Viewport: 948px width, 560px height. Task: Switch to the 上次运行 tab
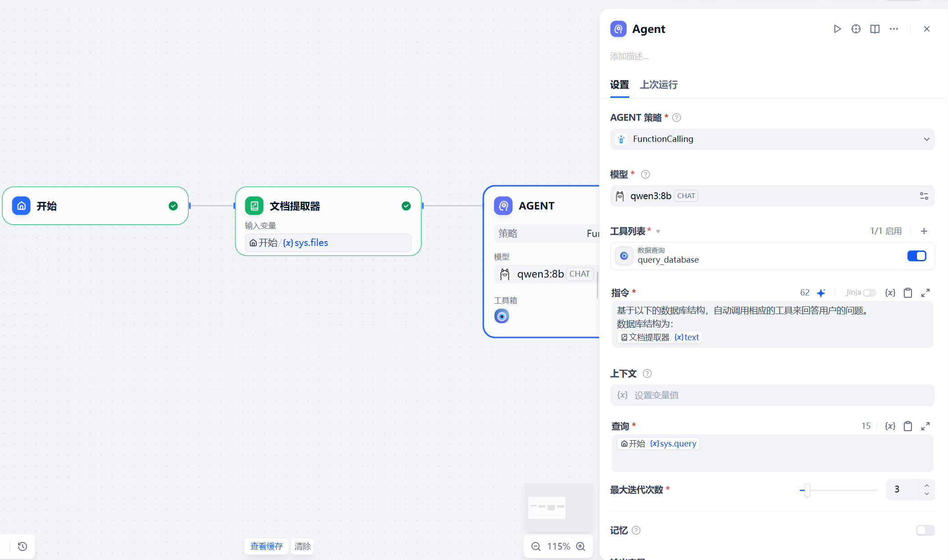(x=659, y=85)
